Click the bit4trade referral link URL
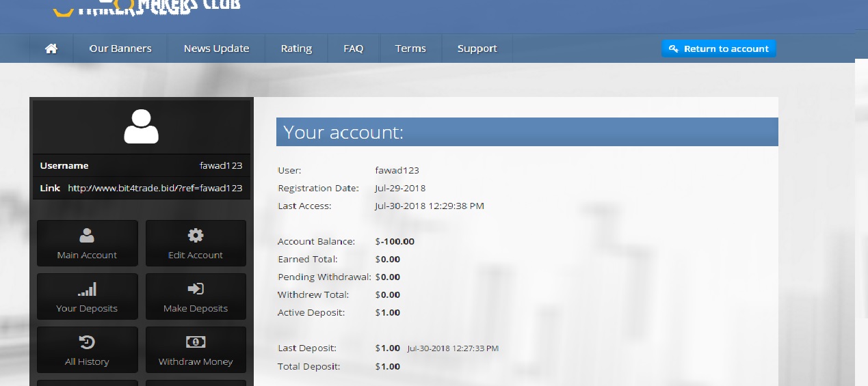This screenshot has width=868, height=386. pyautogui.click(x=155, y=188)
